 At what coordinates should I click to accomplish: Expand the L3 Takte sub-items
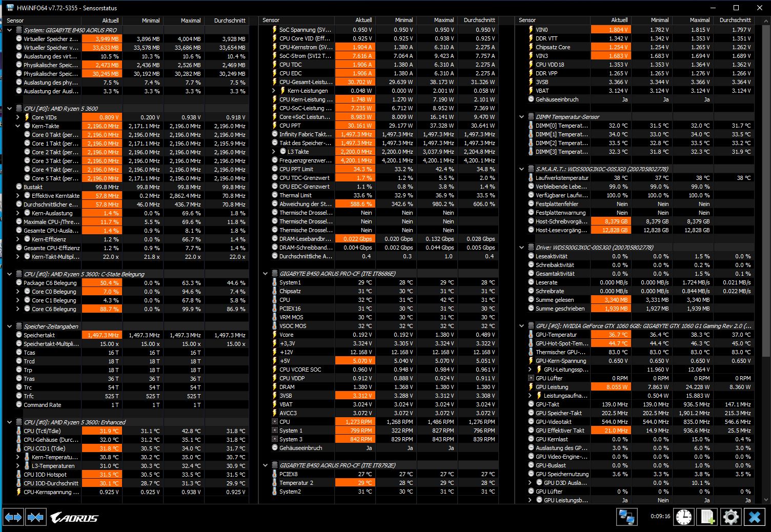[x=274, y=152]
